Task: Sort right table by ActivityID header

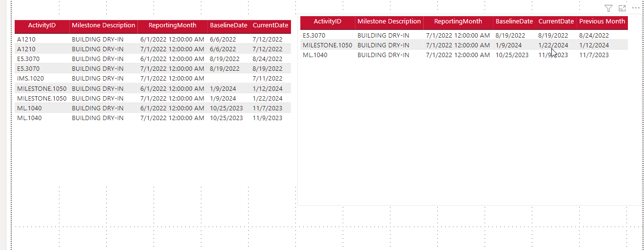Action: (328, 21)
